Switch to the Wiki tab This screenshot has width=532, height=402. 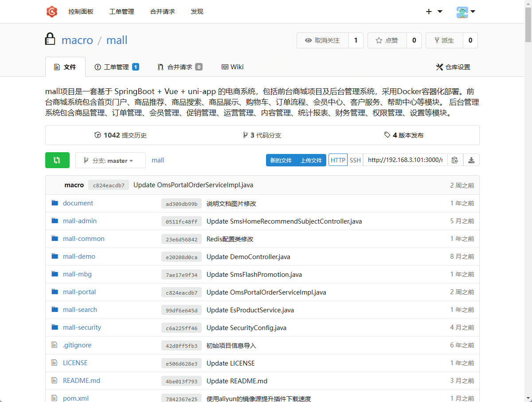coord(233,67)
